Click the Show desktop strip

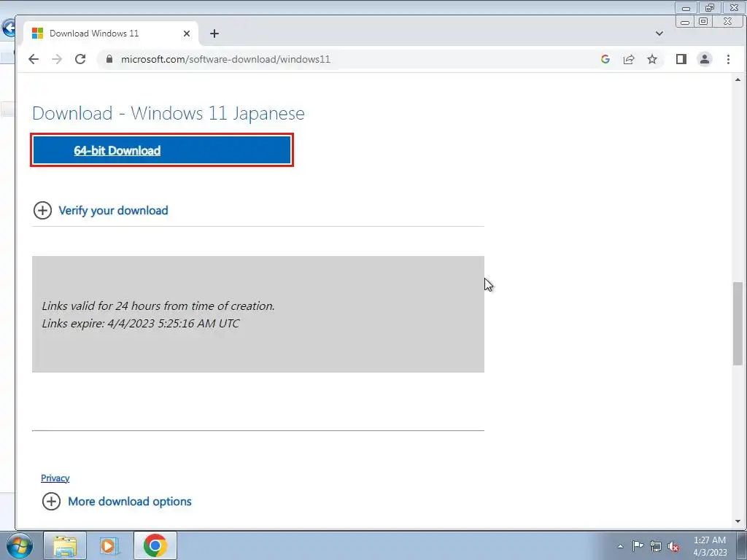[742, 545]
